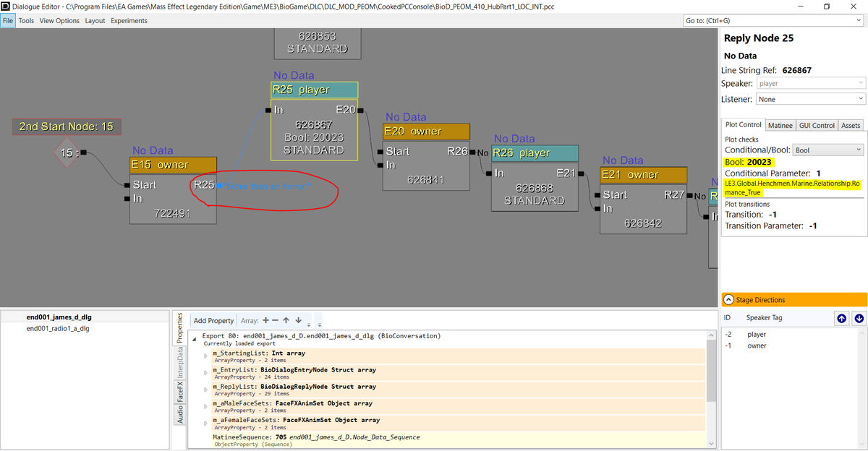This screenshot has height=451, width=868.
Task: Switch to the Assets tab
Action: point(851,125)
